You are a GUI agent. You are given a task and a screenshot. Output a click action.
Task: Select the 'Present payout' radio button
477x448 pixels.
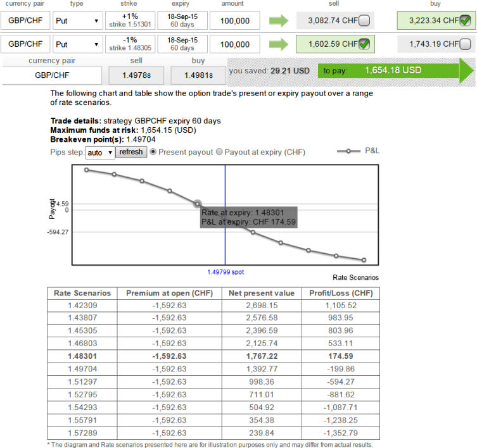click(153, 152)
